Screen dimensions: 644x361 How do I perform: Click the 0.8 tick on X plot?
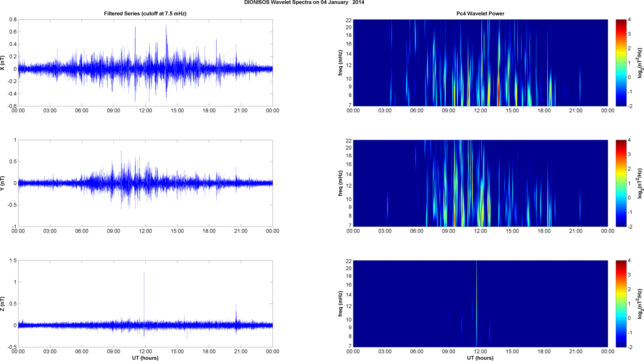pos(13,19)
